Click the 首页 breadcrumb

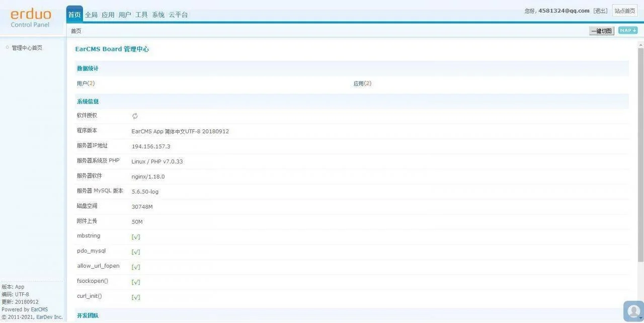[76, 31]
